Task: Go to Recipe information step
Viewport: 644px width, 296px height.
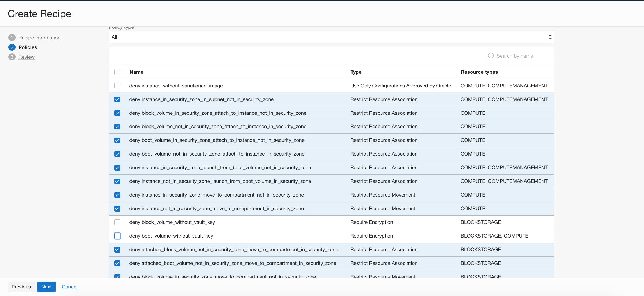Action: [x=39, y=38]
